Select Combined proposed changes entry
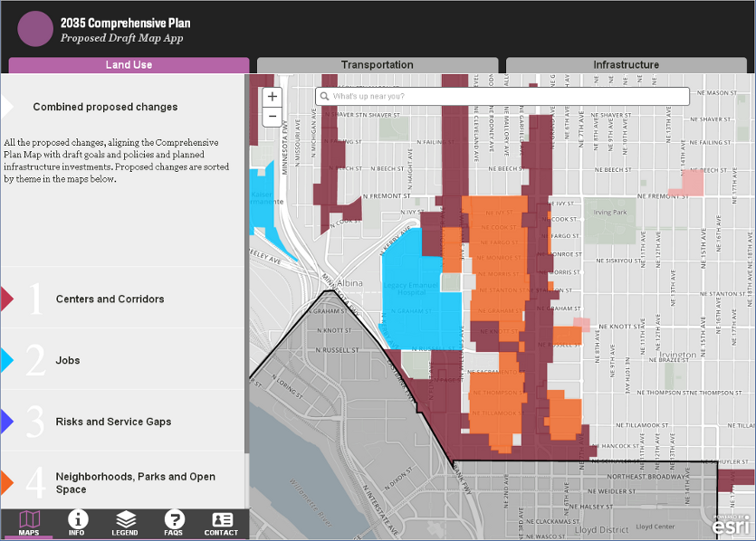The image size is (756, 541). pyautogui.click(x=105, y=107)
